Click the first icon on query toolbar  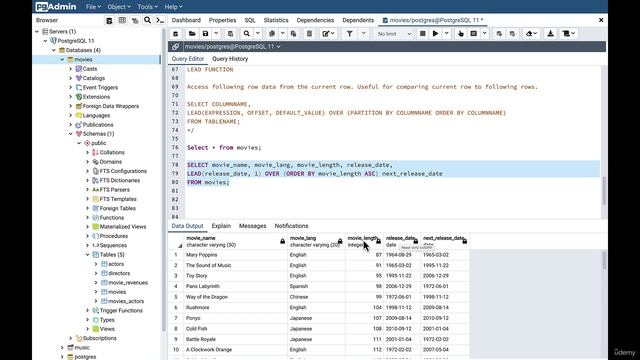(176, 34)
